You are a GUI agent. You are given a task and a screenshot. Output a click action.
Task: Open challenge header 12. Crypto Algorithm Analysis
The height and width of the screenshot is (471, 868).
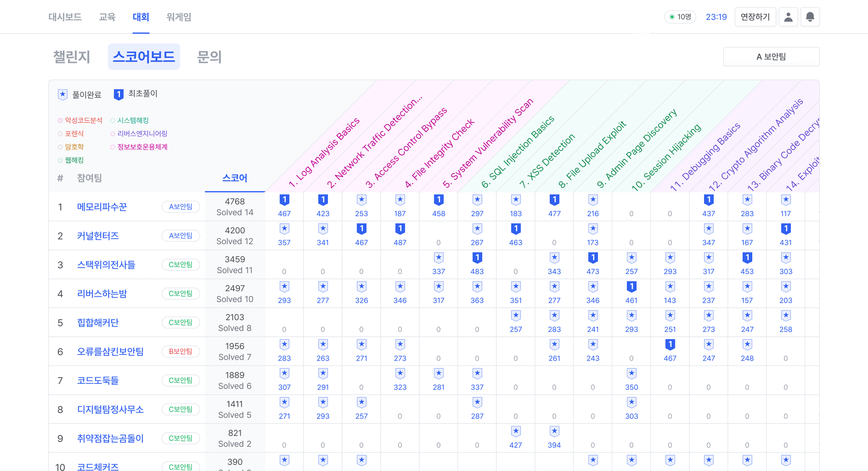[756, 145]
